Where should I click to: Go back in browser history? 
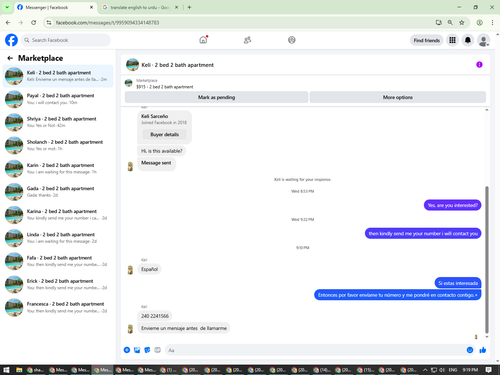point(8,23)
